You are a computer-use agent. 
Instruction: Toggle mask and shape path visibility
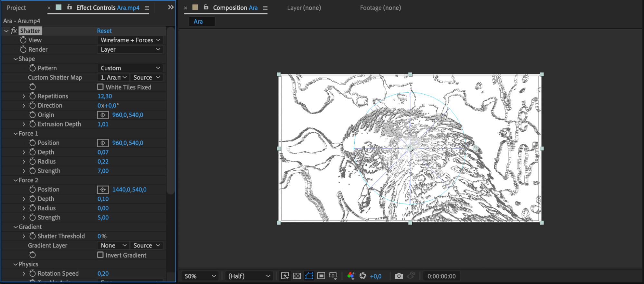tap(309, 276)
